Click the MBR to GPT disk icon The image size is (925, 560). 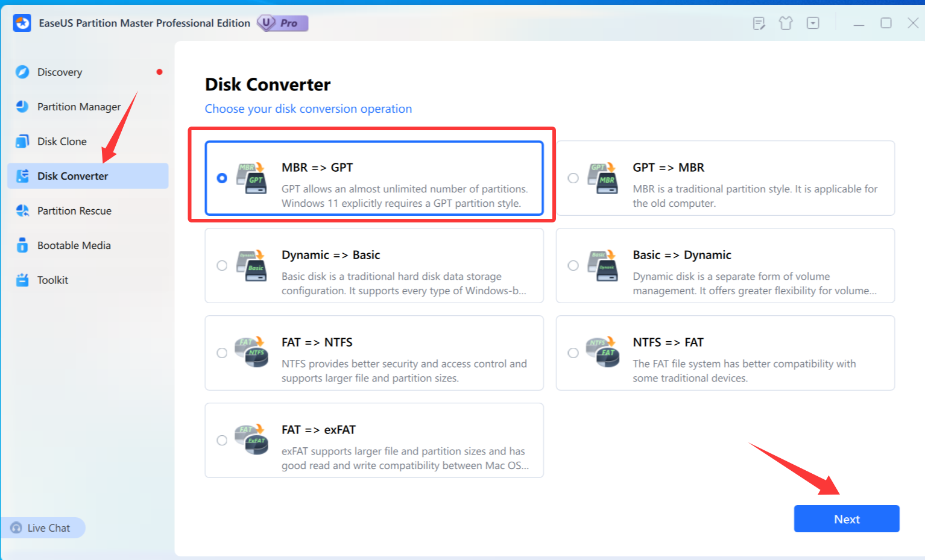point(251,178)
